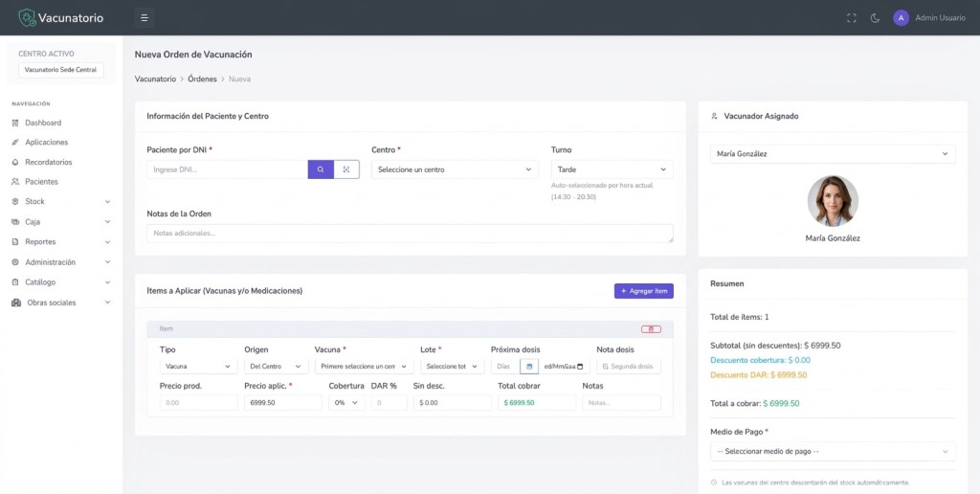Expand the Obras sociales sidebar menu

pos(61,303)
